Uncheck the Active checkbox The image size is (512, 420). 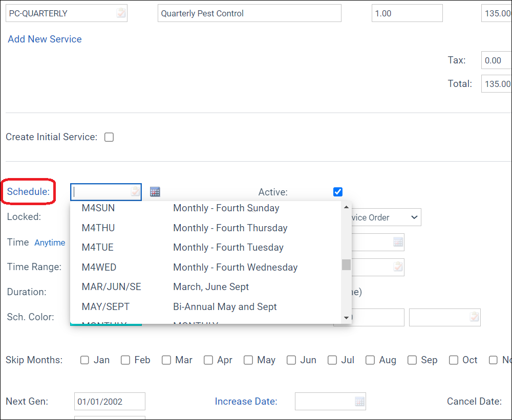tap(338, 192)
